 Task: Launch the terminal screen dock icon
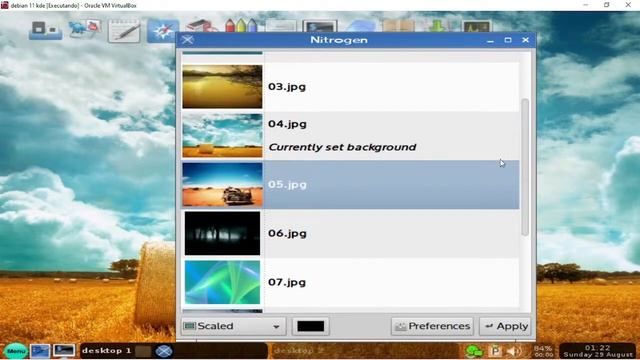coord(320,26)
